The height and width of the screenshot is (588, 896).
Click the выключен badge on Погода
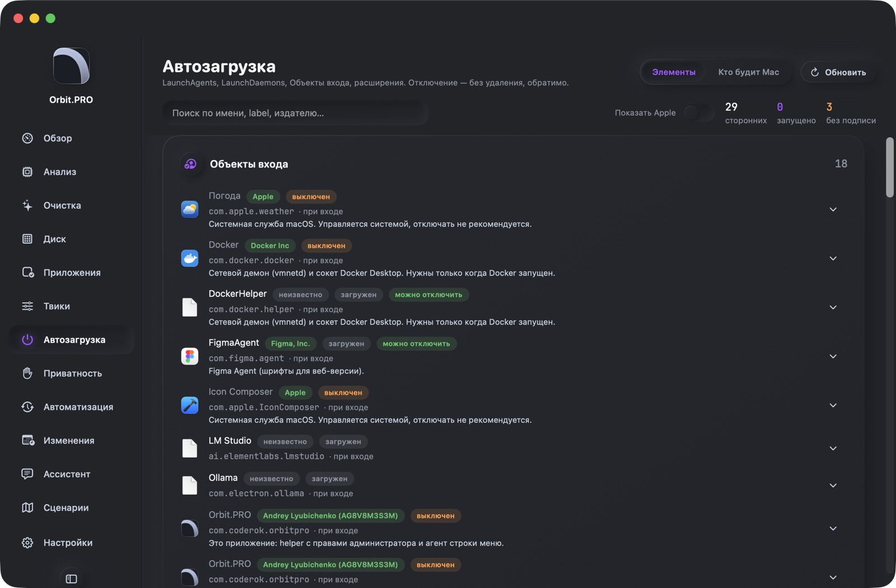tap(311, 197)
